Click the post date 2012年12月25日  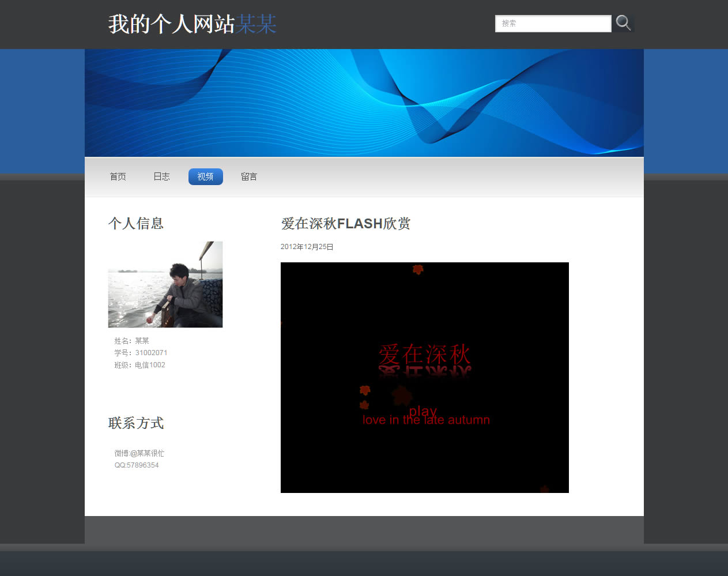307,247
